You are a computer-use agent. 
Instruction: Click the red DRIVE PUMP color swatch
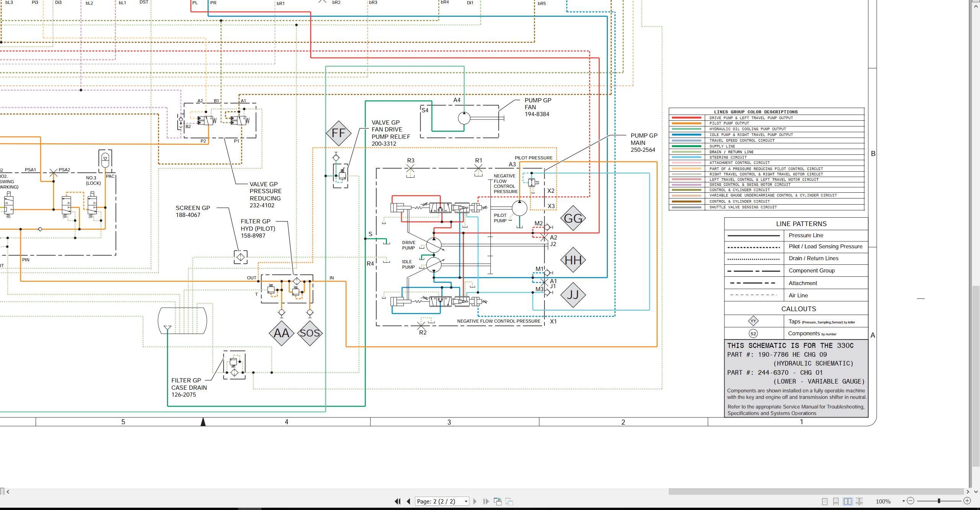[687, 118]
